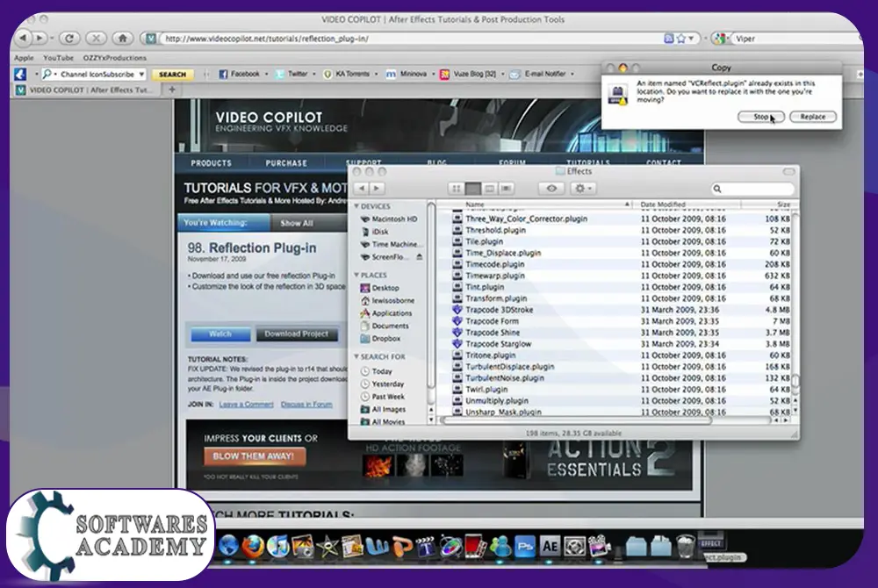Open KA Torrents toolbar dropdown arrow
The height and width of the screenshot is (588, 878).
377,74
